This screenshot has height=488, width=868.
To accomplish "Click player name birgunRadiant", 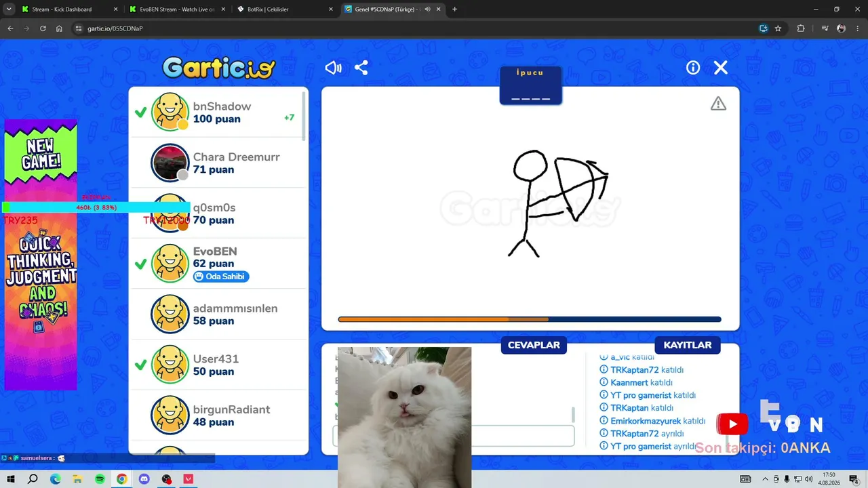I will [x=231, y=409].
